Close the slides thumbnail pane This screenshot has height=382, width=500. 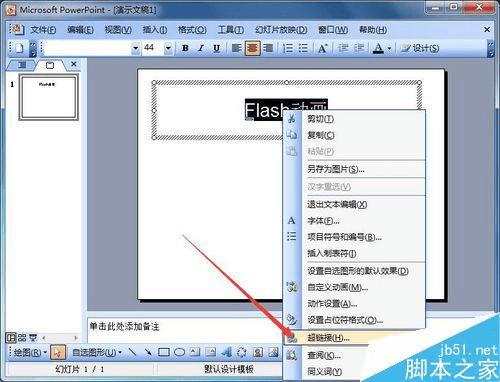[x=74, y=64]
